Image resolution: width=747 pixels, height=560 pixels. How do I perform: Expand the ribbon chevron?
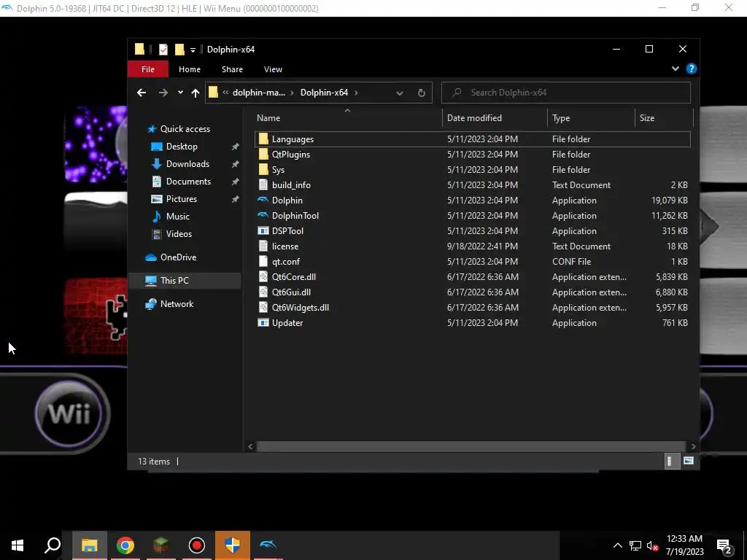(675, 69)
